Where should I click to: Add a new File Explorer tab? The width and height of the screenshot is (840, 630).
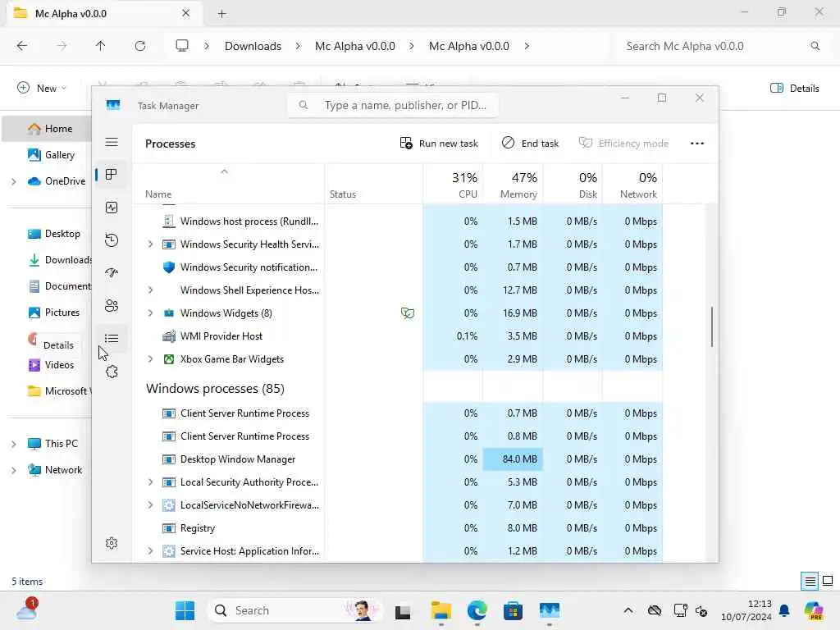point(221,14)
